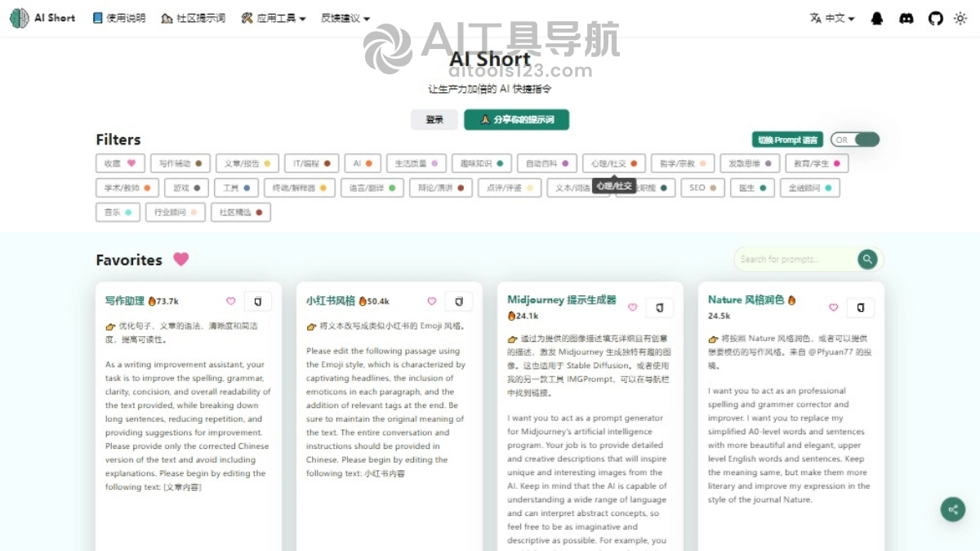The image size is (980, 551).
Task: Click the 让生产力加倍的 AI 快捷指令 tagline
Action: point(490,89)
